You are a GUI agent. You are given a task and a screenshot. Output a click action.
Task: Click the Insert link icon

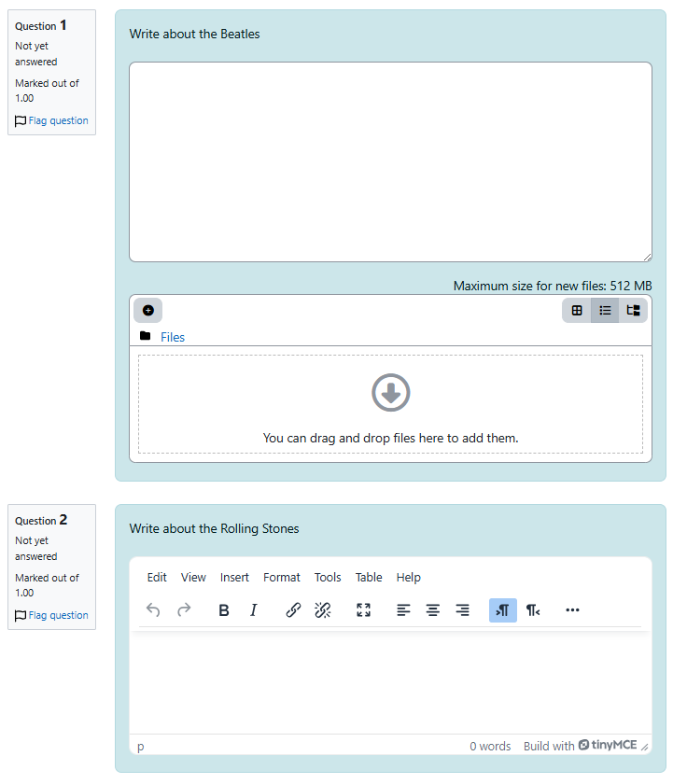point(293,610)
